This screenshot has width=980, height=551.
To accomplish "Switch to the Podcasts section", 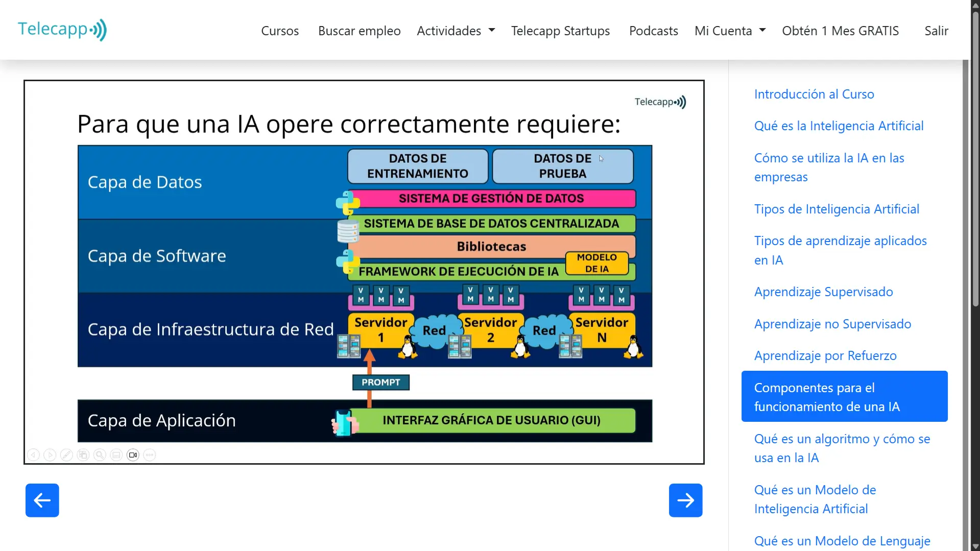I will 653,31.
